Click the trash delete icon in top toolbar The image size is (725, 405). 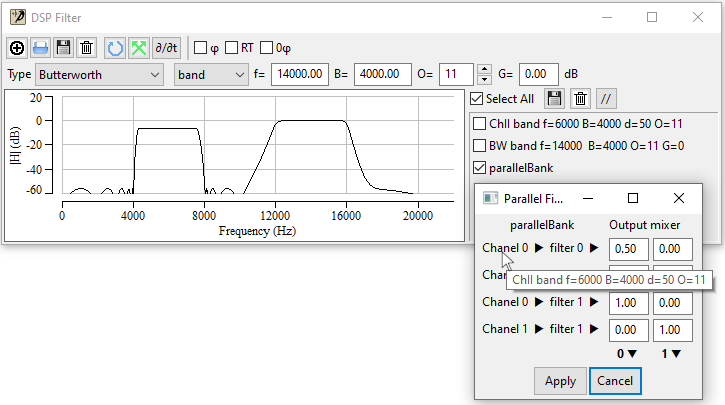point(86,47)
